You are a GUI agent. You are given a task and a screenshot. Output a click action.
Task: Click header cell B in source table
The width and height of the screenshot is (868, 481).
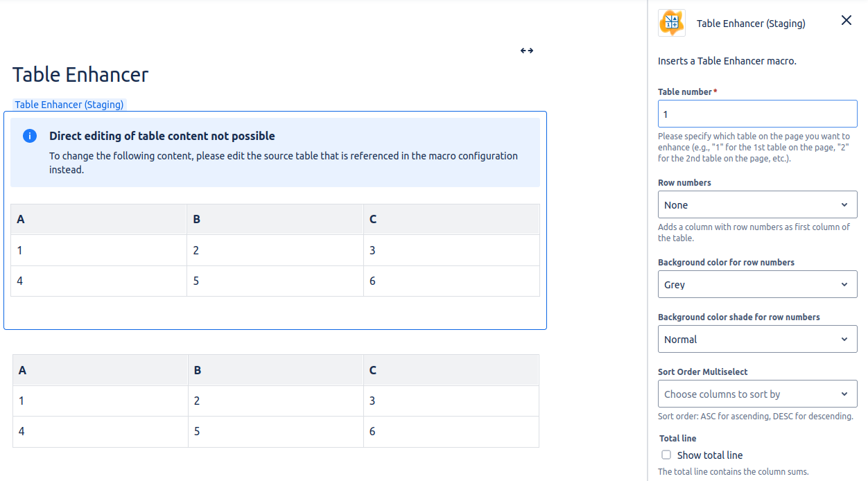pyautogui.click(x=275, y=370)
